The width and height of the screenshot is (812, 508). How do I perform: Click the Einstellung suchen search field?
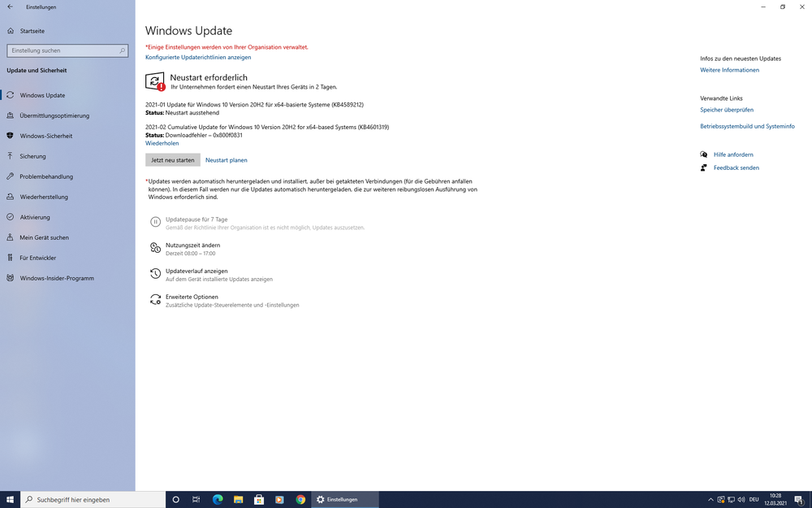point(63,50)
